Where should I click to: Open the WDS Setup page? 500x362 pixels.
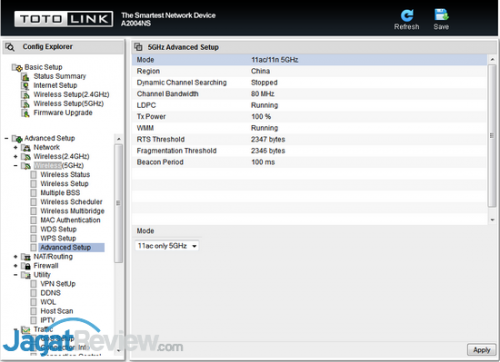[58, 229]
